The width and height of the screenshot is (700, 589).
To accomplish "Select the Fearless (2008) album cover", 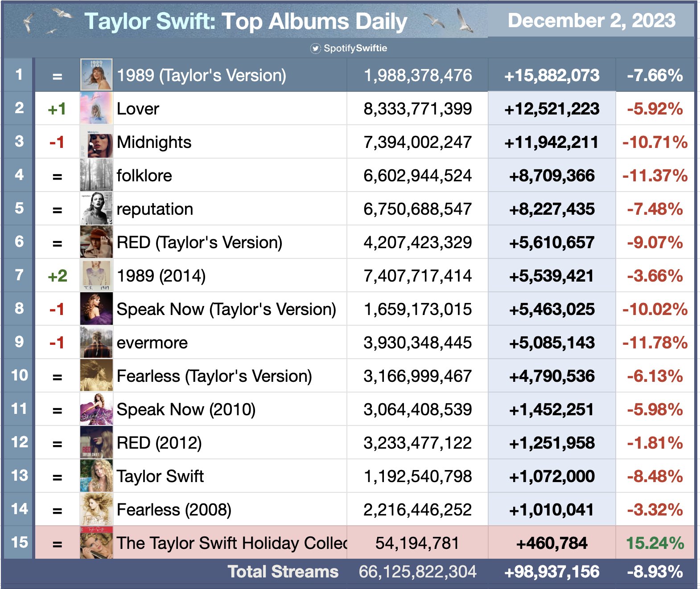I will pos(96,509).
